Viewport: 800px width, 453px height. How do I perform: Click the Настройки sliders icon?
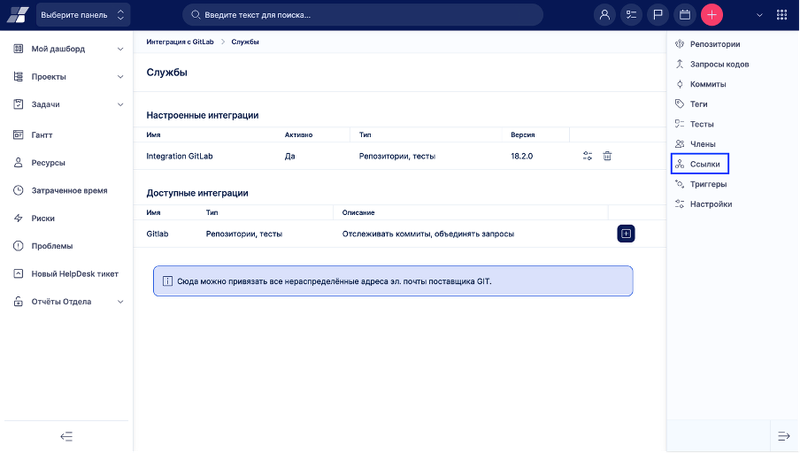pos(680,204)
